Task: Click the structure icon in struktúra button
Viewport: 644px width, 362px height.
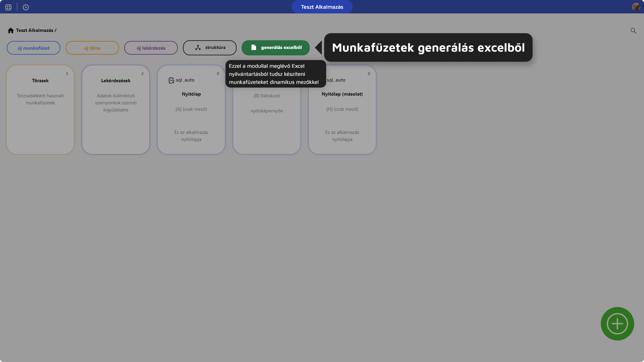Action: (198, 48)
